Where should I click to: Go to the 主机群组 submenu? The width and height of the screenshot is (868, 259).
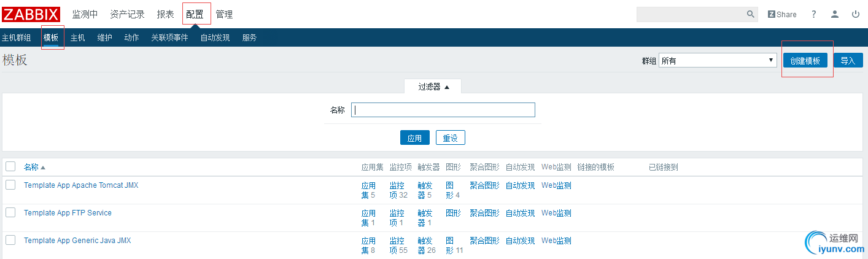[x=17, y=37]
